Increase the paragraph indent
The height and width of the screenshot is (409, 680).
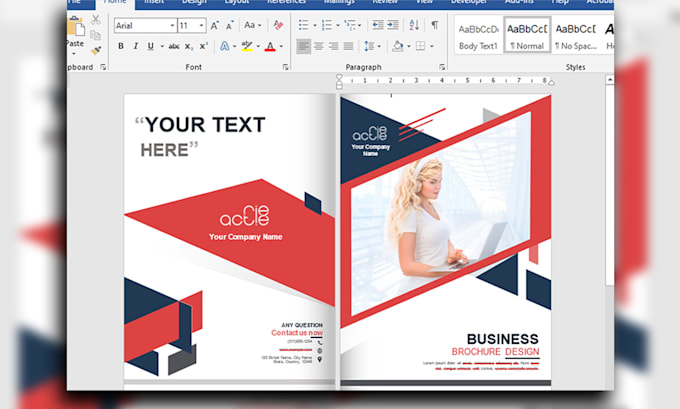point(393,25)
